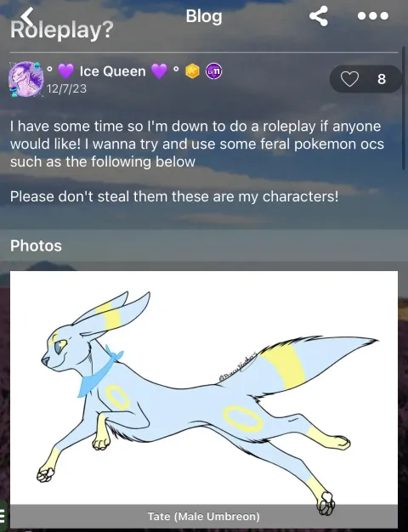The height and width of the screenshot is (532, 408).
Task: Tap the gold hexagon Amino+ badge
Action: pyautogui.click(x=192, y=71)
